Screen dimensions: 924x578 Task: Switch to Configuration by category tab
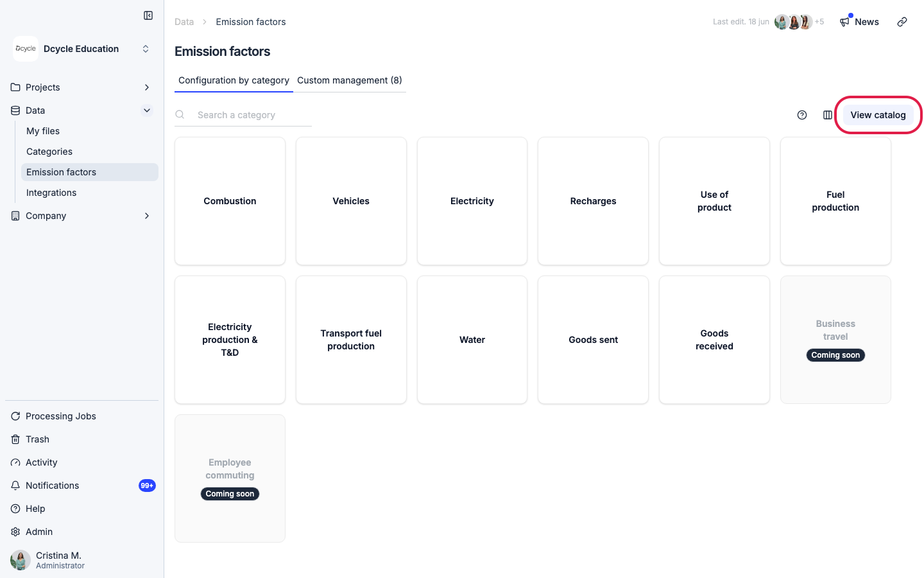pos(234,80)
